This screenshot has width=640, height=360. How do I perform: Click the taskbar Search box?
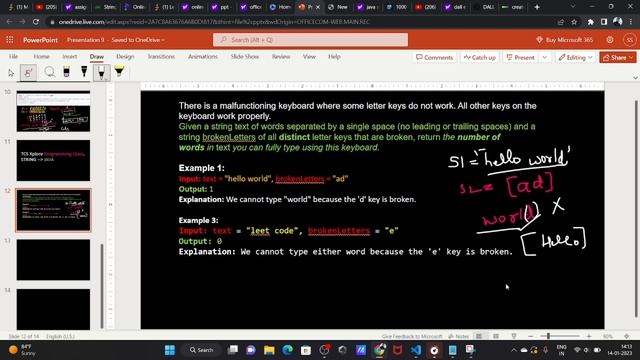coord(202,350)
